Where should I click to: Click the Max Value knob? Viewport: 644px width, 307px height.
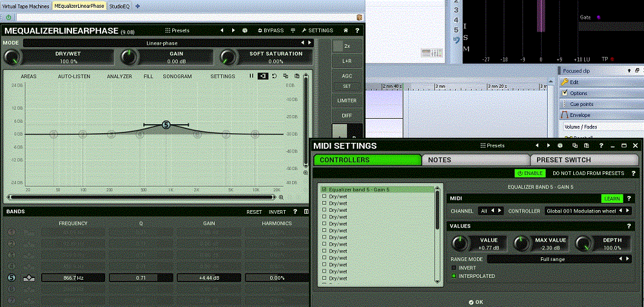click(522, 244)
